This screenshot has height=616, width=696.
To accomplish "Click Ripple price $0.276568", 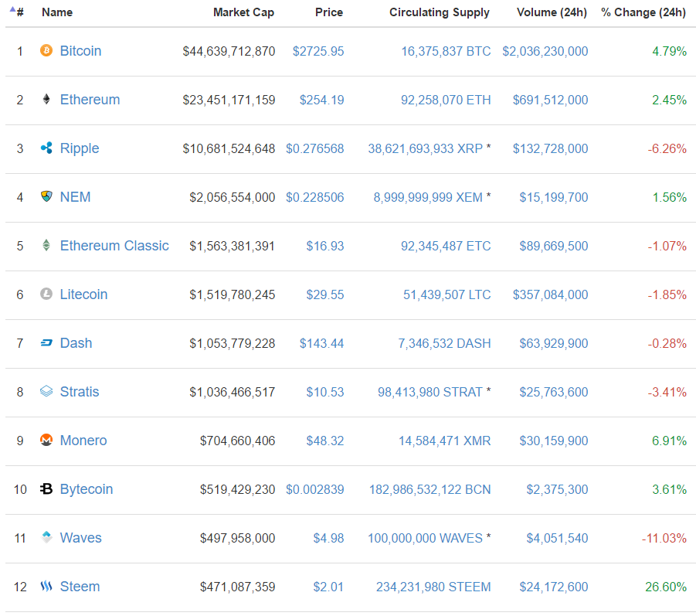I will tap(314, 148).
